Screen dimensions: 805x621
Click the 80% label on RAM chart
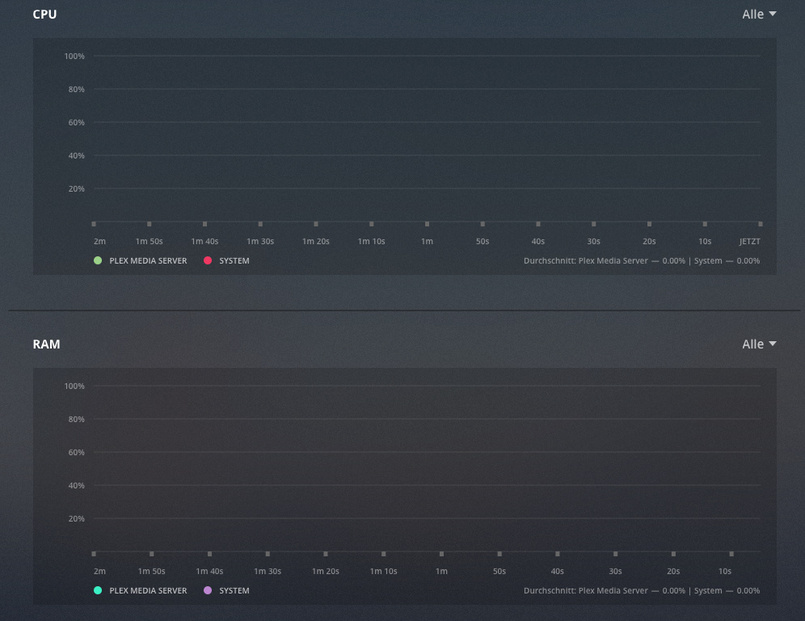pos(76,419)
